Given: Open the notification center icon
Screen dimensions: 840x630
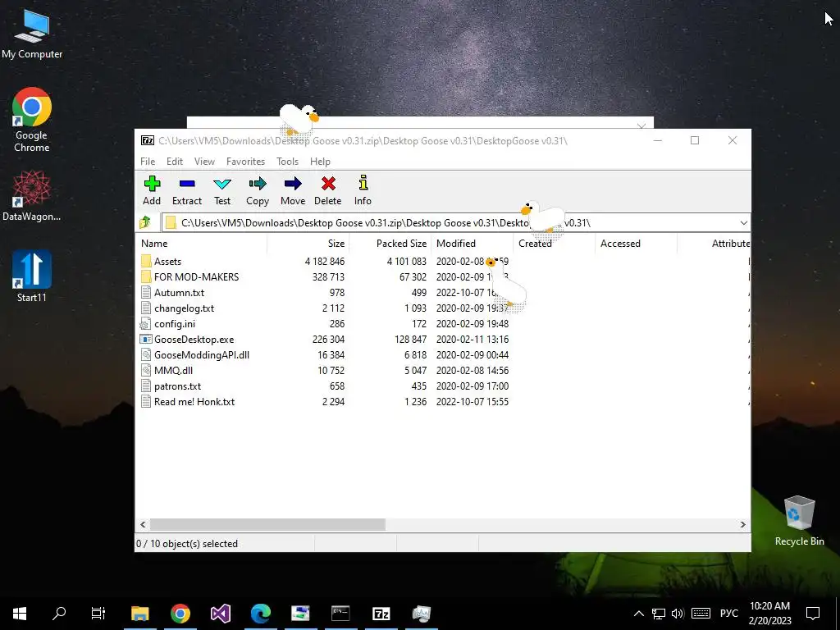Looking at the screenshot, I should (x=813, y=614).
